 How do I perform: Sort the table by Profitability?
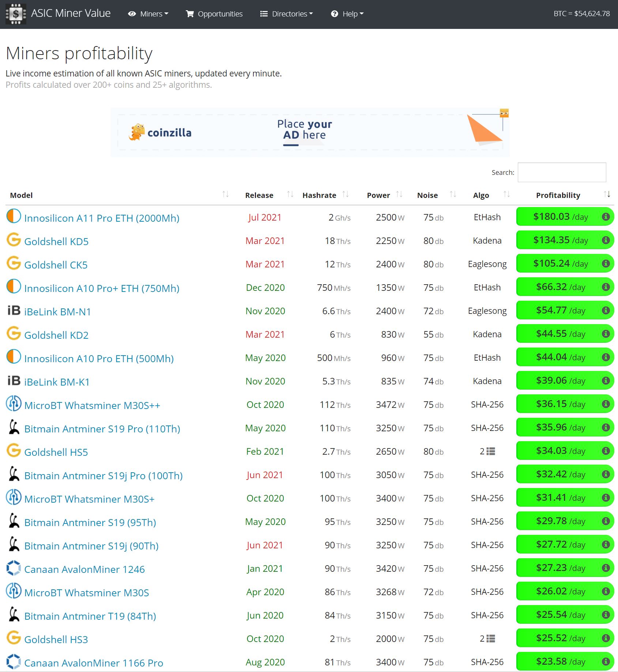(565, 195)
